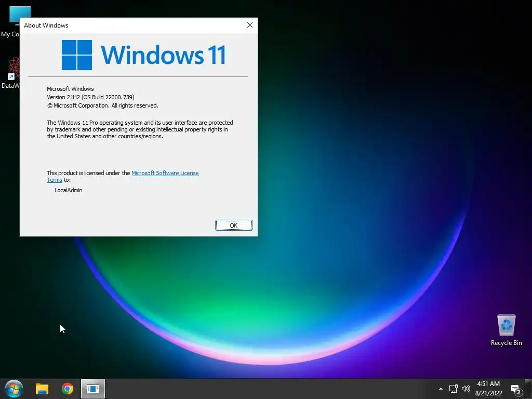Select the About Windows taskbar button
532x399 pixels.
92,389
